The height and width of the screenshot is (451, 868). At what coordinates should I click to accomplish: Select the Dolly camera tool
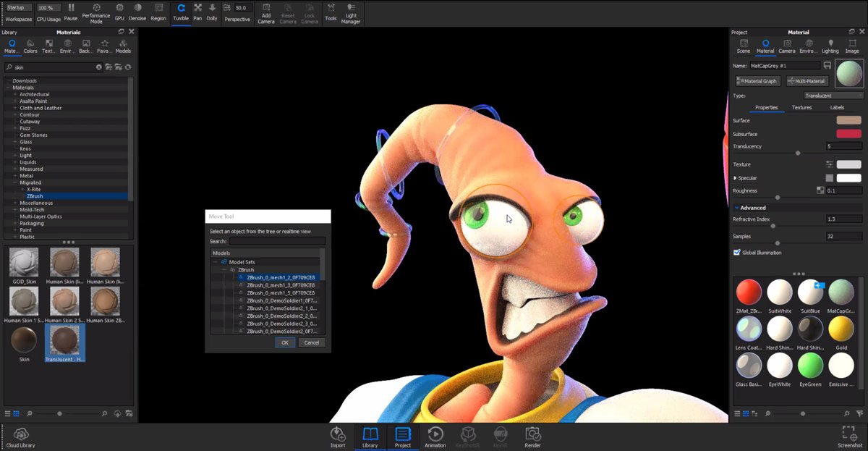[212, 12]
